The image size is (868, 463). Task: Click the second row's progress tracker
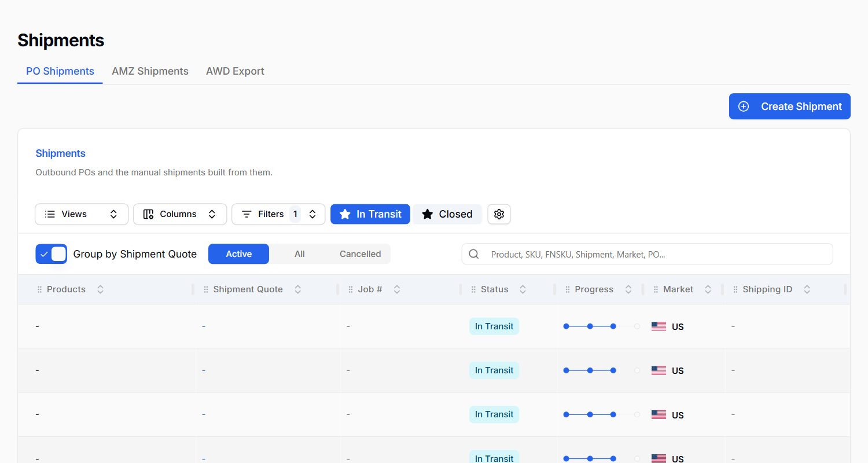601,370
